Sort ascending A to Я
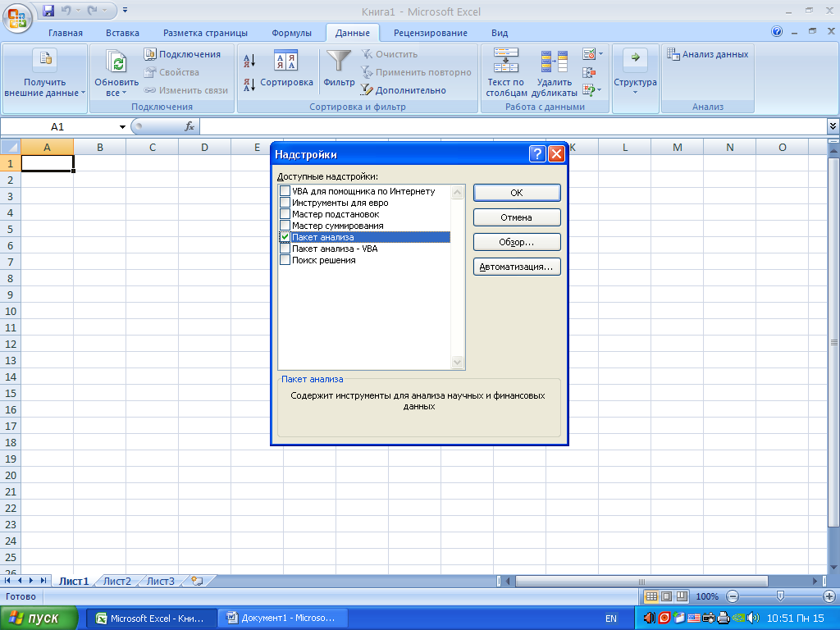Viewport: 840px width, 630px height. point(249,61)
